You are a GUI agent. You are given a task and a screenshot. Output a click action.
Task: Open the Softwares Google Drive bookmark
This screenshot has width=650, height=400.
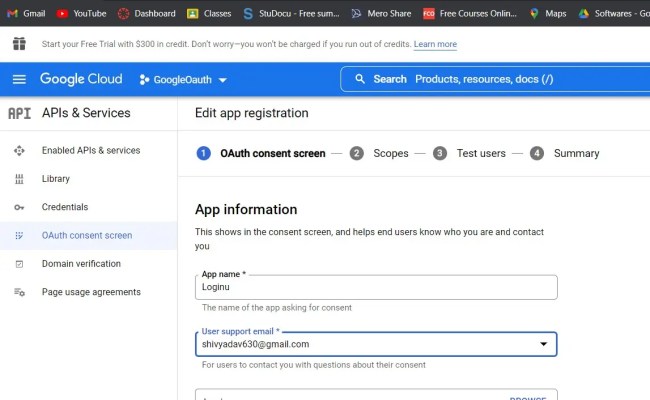pyautogui.click(x=614, y=13)
